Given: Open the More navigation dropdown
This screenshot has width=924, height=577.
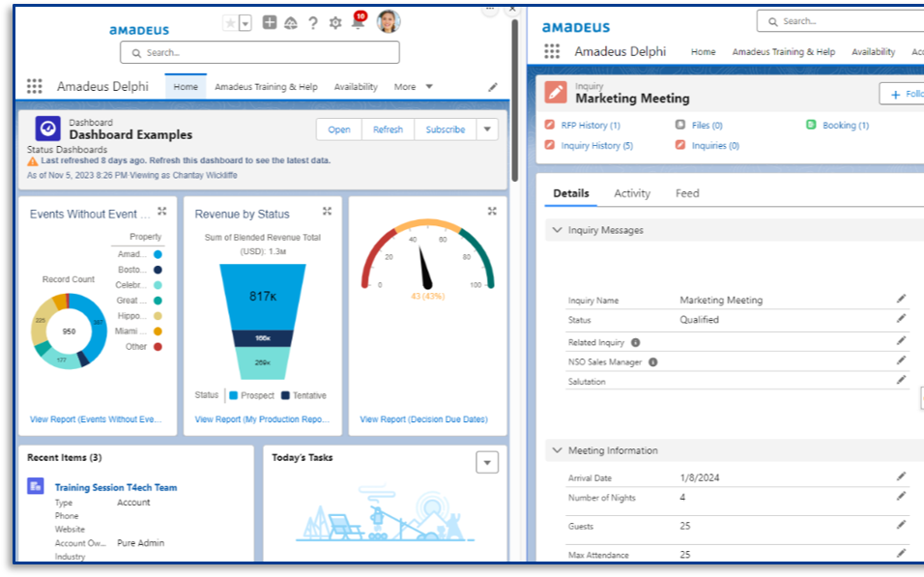Looking at the screenshot, I should [x=413, y=87].
